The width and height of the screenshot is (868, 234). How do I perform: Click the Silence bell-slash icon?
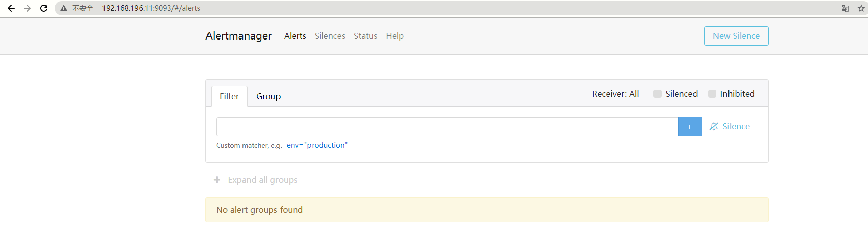tap(714, 127)
